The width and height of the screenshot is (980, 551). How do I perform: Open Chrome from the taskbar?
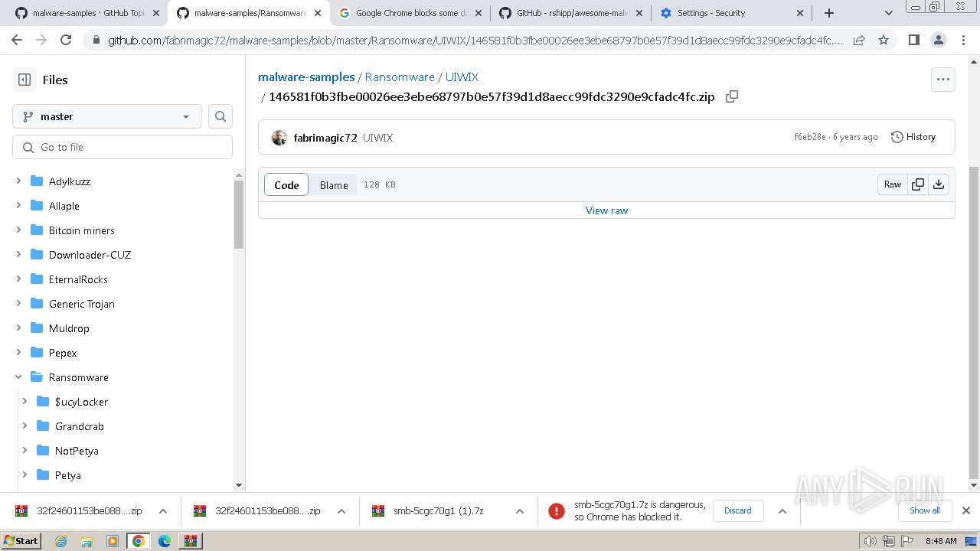point(139,541)
